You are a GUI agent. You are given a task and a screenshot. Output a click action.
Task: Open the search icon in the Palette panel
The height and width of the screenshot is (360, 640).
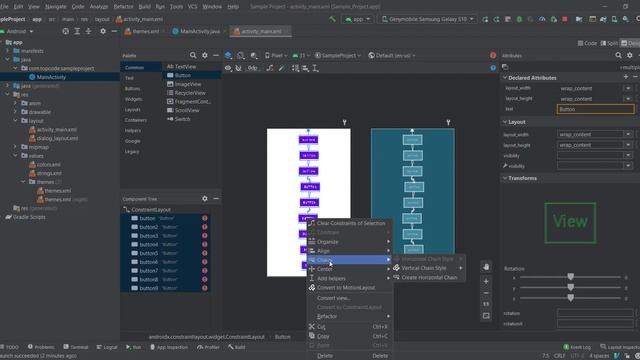[193, 56]
